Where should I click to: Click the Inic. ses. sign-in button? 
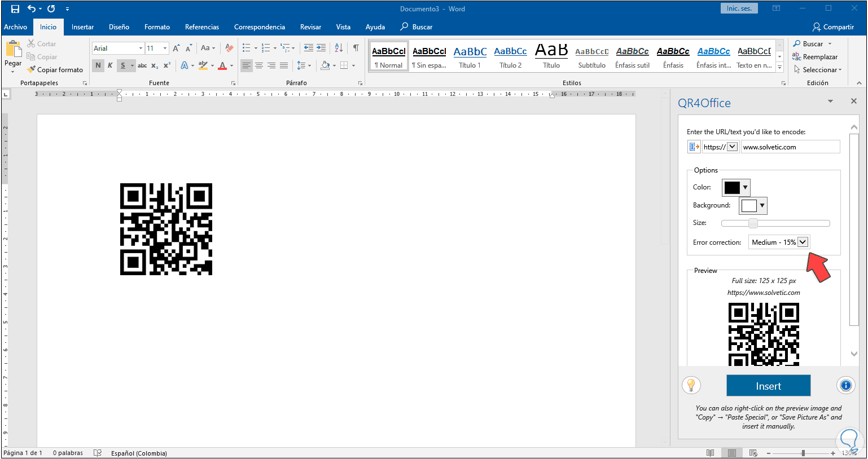[x=739, y=8]
